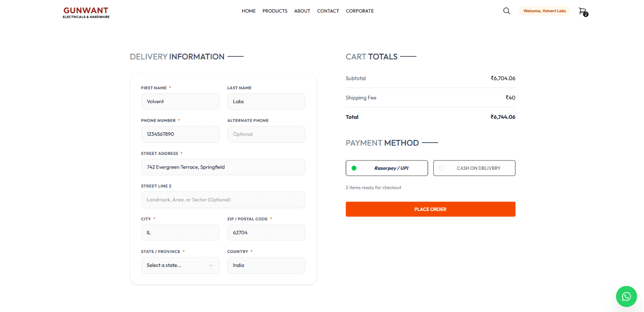Viewport: 644px width, 312px height.
Task: Focus the Country field
Action: (x=266, y=265)
